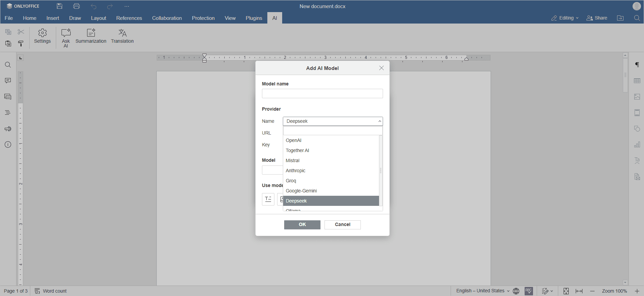Toggle spell checking in status bar
The image size is (644, 296).
coord(529,291)
